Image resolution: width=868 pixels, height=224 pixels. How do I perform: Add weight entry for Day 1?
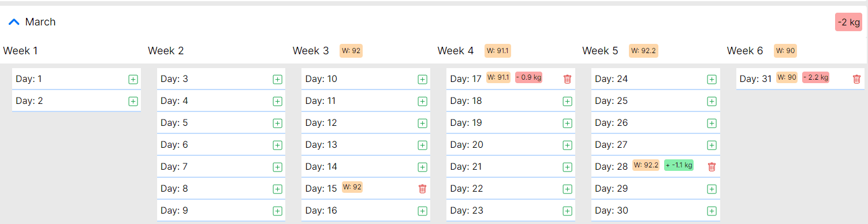tap(133, 79)
